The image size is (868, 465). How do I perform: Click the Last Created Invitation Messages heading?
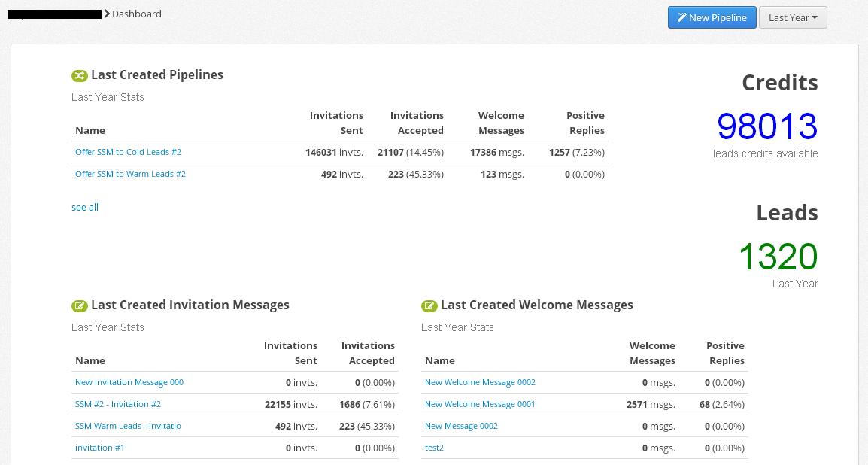click(x=190, y=305)
